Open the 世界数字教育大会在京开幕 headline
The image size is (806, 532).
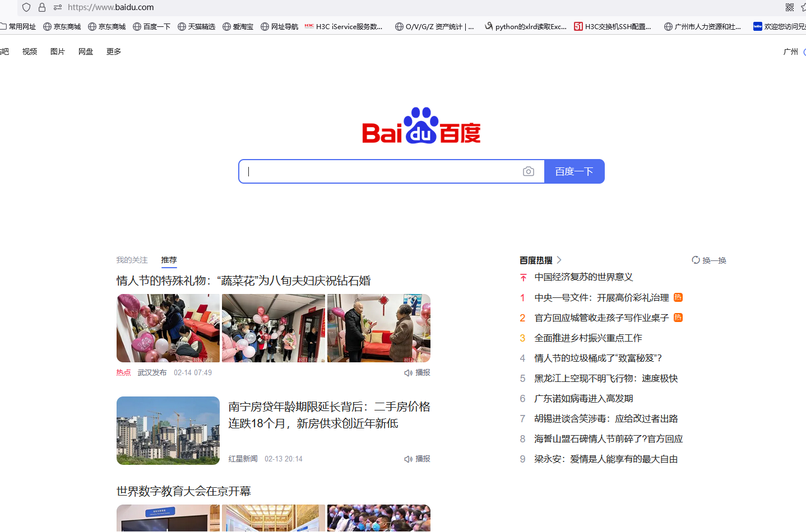click(x=184, y=491)
